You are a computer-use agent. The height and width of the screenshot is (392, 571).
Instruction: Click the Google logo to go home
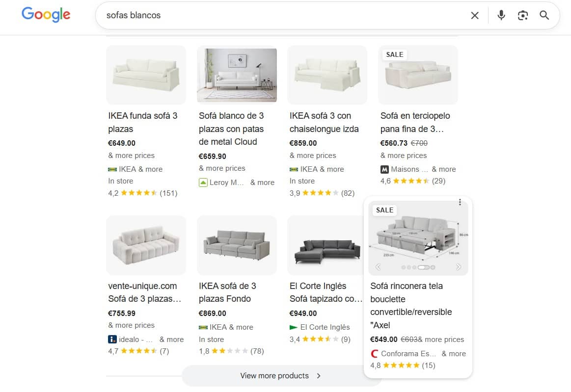pyautogui.click(x=46, y=15)
